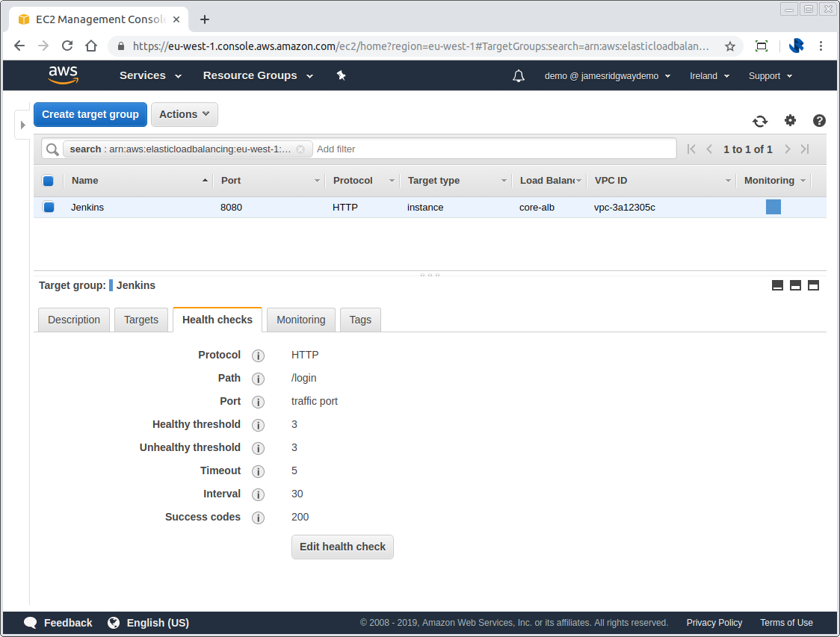Screen dimensions: 840x637
Task: Open the Feedback link in footer
Action: tap(68, 623)
